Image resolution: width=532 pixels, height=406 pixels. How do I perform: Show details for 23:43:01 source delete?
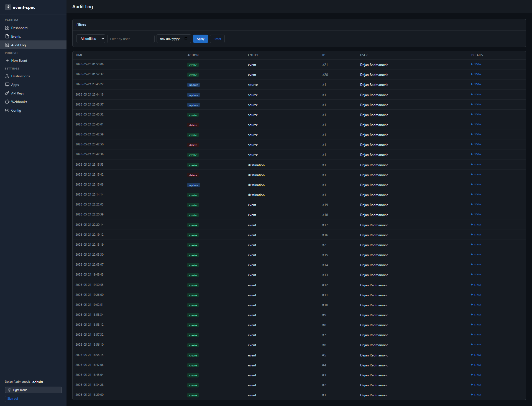(x=476, y=124)
